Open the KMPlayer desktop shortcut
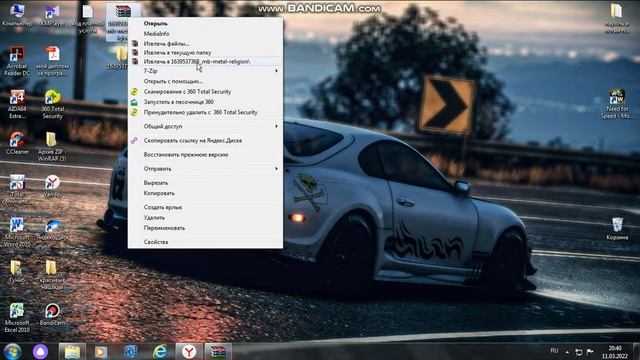 pyautogui.click(x=52, y=15)
